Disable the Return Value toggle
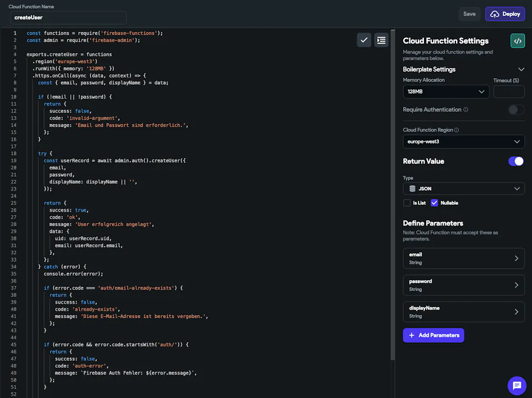This screenshot has width=532, height=398. click(516, 161)
